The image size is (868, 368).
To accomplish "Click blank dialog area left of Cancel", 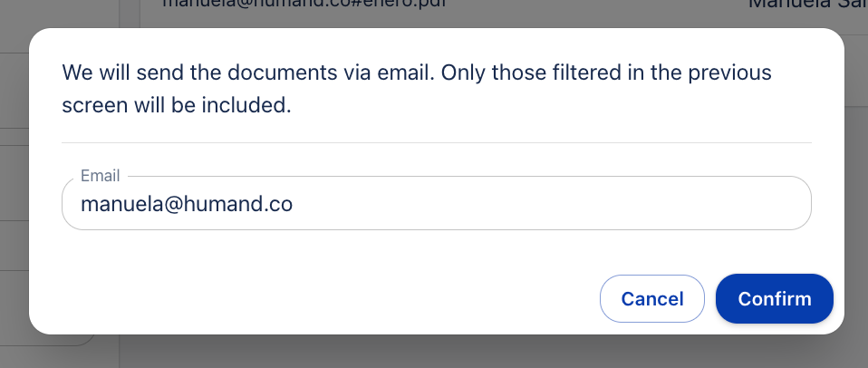I will pyautogui.click(x=317, y=299).
